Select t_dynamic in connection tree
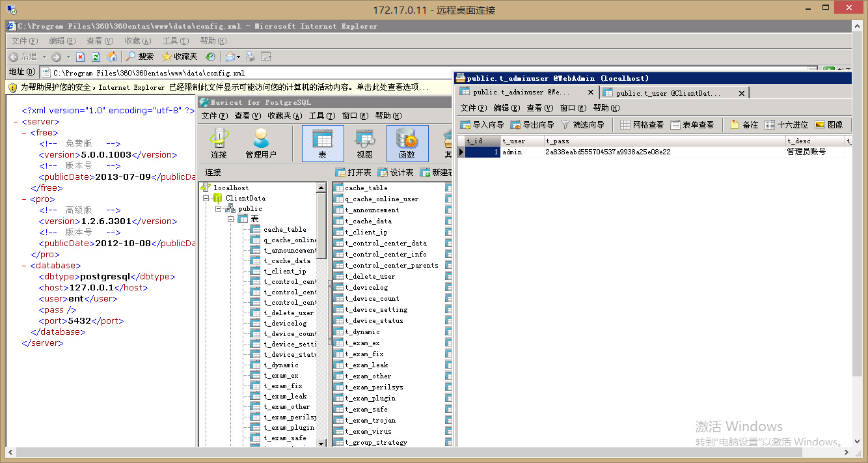This screenshot has width=868, height=463. [x=281, y=365]
